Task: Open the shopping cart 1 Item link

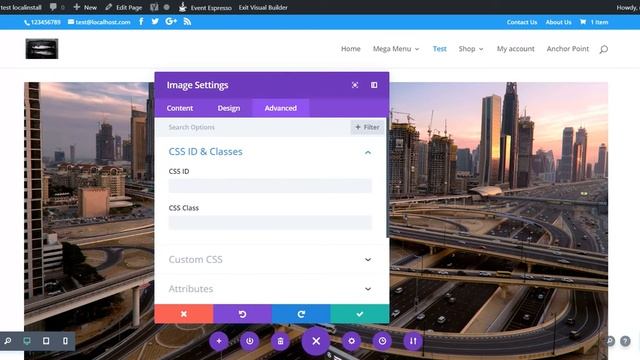Action: (x=594, y=22)
